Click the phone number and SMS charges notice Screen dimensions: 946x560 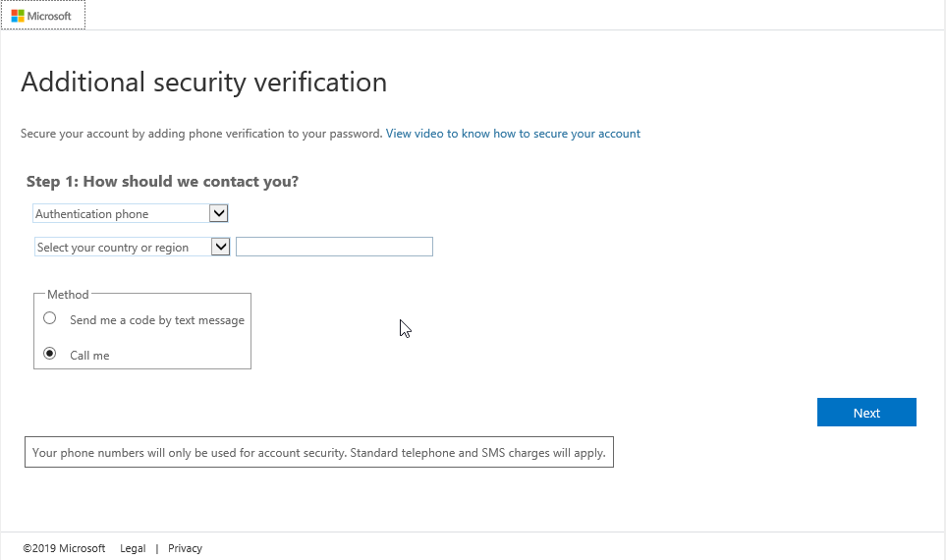(x=318, y=453)
